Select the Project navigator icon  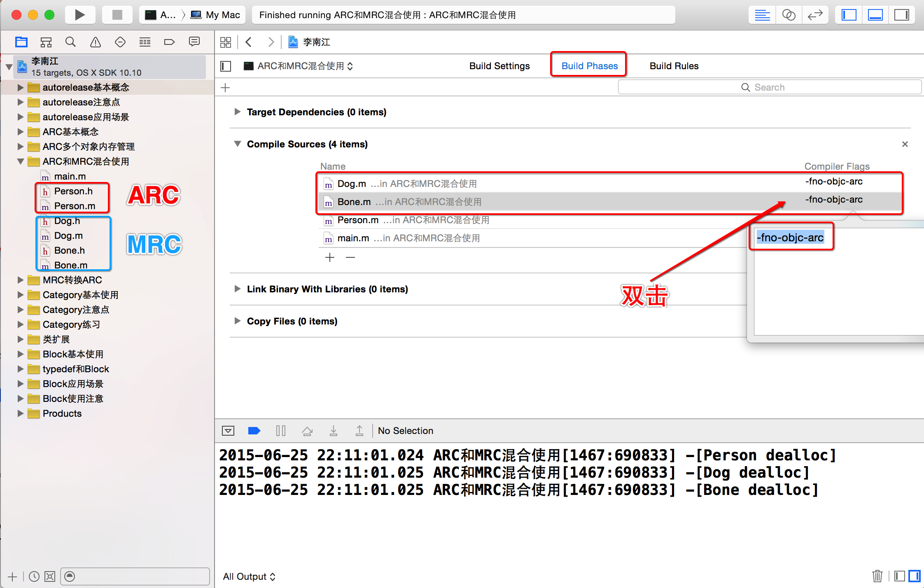(21, 42)
